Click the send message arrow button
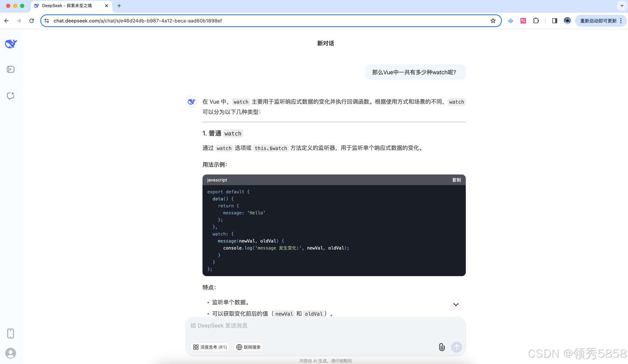Viewport: 628px width, 364px height. pyautogui.click(x=456, y=347)
